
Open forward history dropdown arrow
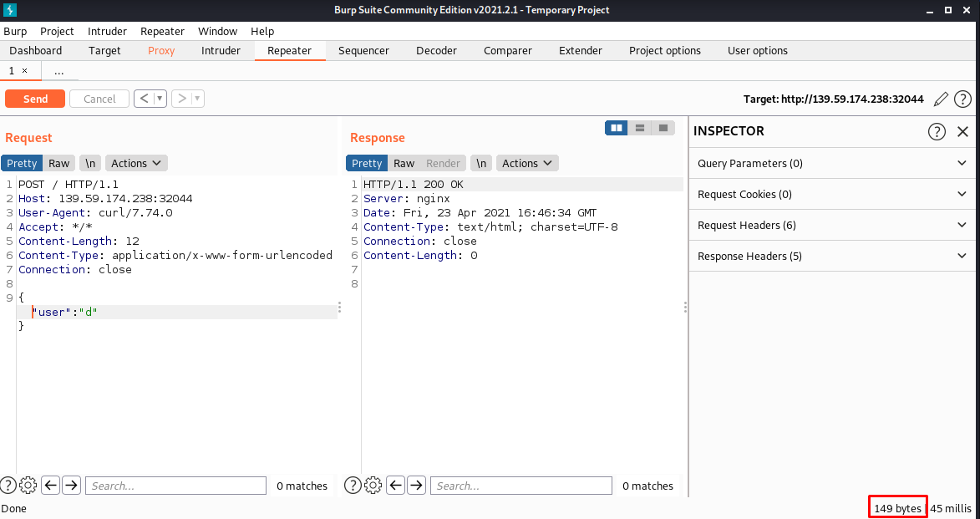(x=197, y=99)
